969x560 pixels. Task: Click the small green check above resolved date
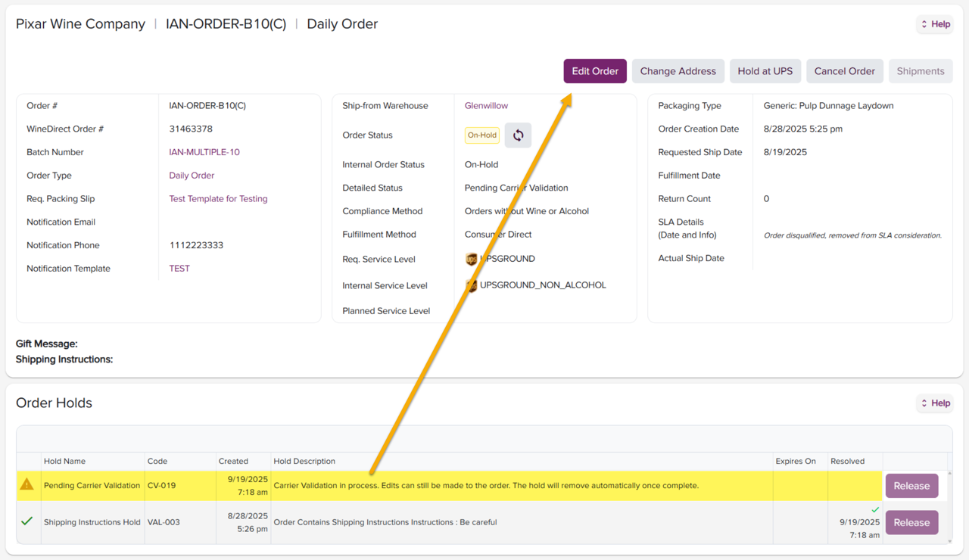coord(875,510)
